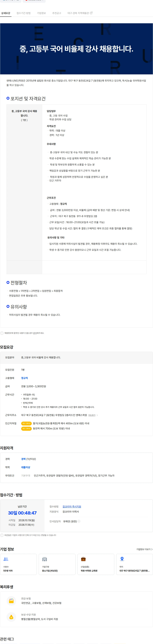Click the 포지션 및 자격요건 heading
Viewport: 153px width, 644px height.
click(28, 98)
